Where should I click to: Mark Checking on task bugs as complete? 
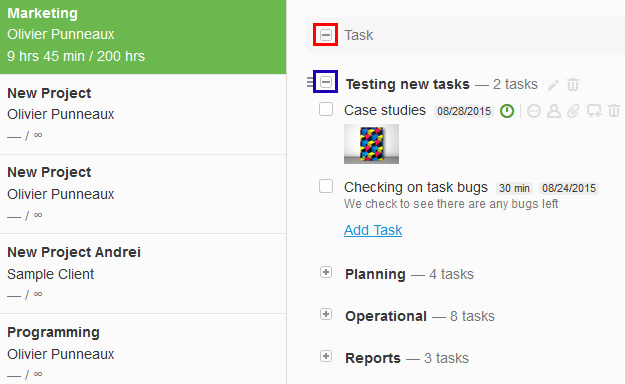(326, 186)
